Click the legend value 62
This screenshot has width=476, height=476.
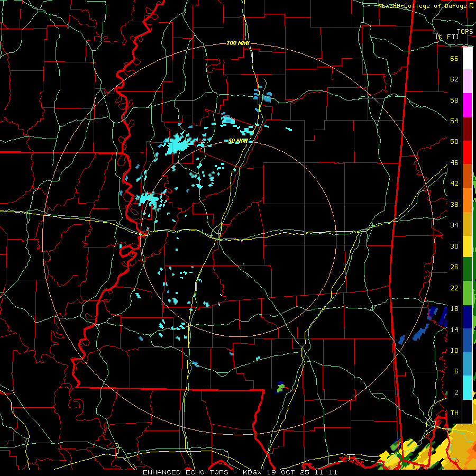(454, 79)
